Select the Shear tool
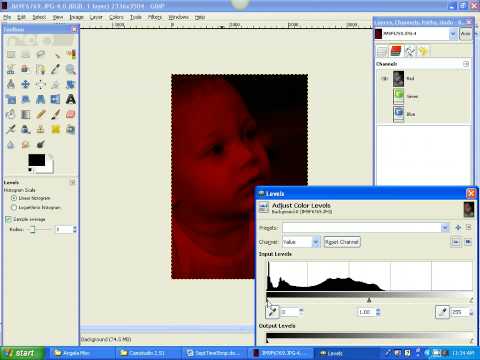Screen dimensions: 480x360 [26, 99]
